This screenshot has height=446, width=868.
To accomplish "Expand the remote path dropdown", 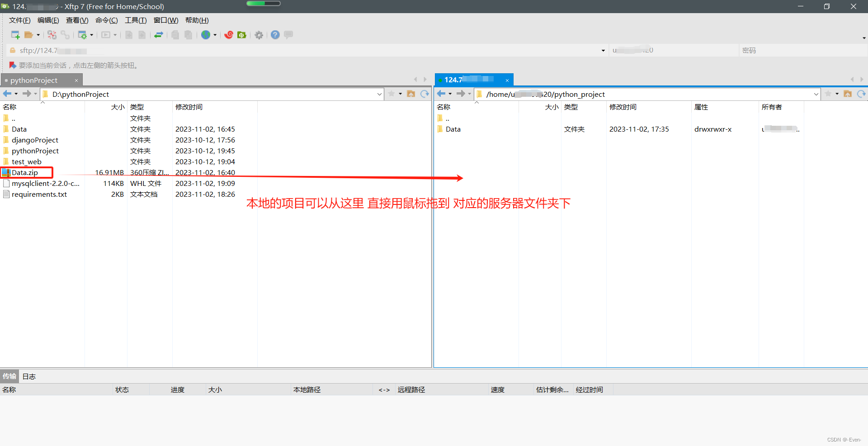I will click(x=816, y=94).
